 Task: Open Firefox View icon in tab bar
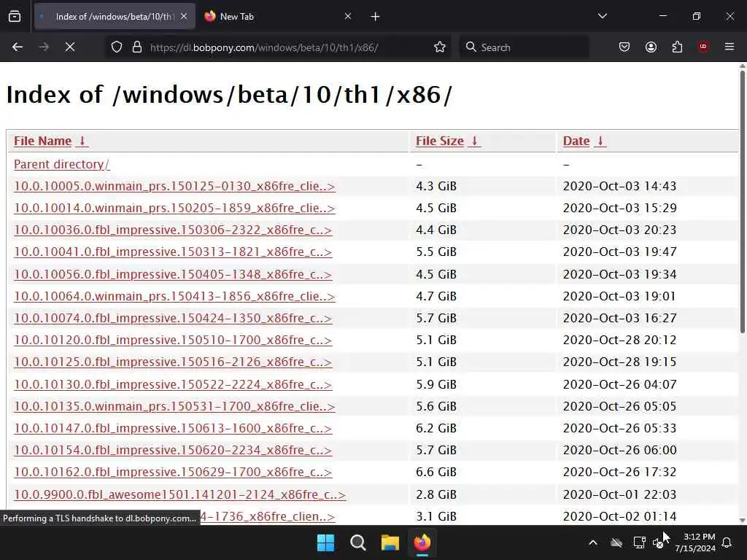(x=15, y=17)
